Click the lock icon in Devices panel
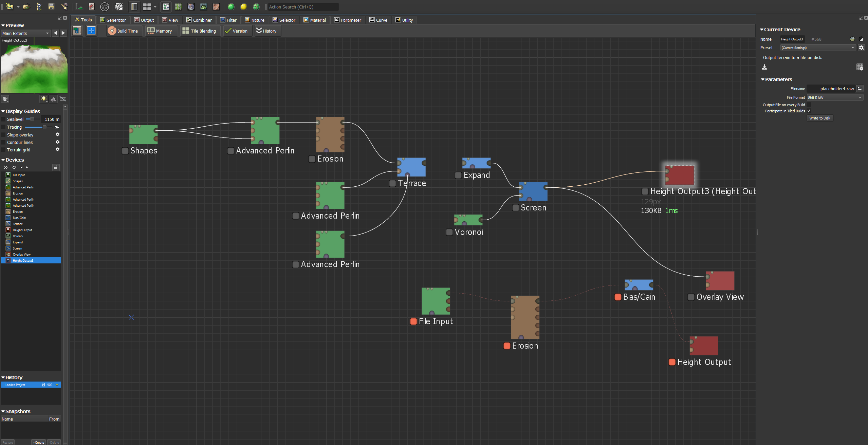This screenshot has width=868, height=445. point(56,167)
